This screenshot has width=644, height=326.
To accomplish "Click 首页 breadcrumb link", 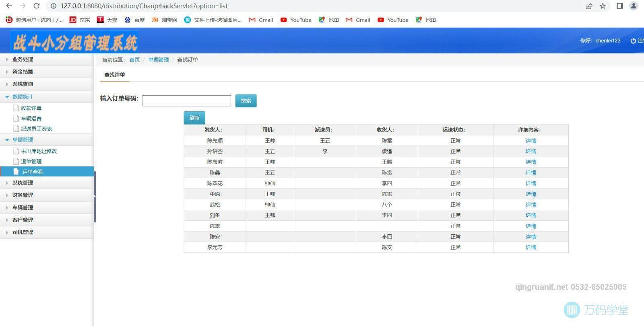I will coord(134,59).
